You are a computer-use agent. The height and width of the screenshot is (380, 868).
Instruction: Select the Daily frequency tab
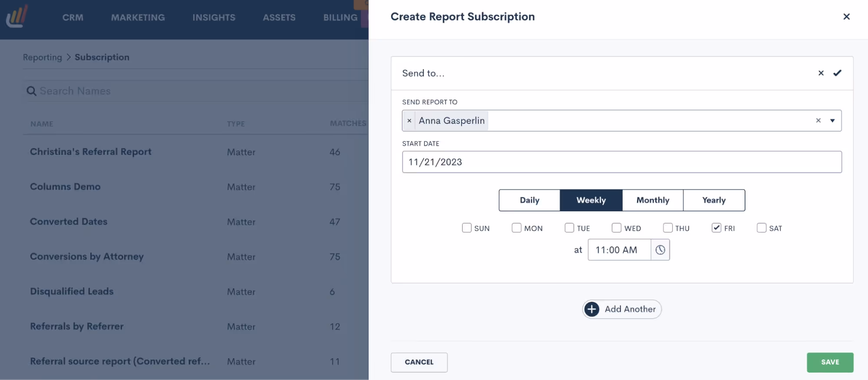point(529,200)
